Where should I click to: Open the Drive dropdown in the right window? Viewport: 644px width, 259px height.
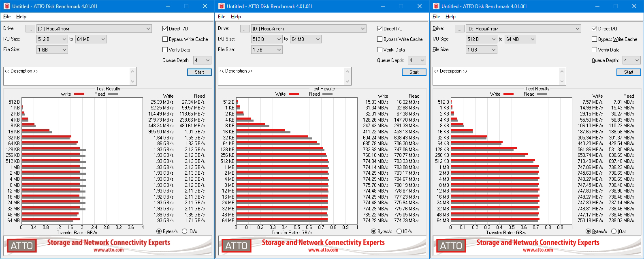tap(523, 29)
